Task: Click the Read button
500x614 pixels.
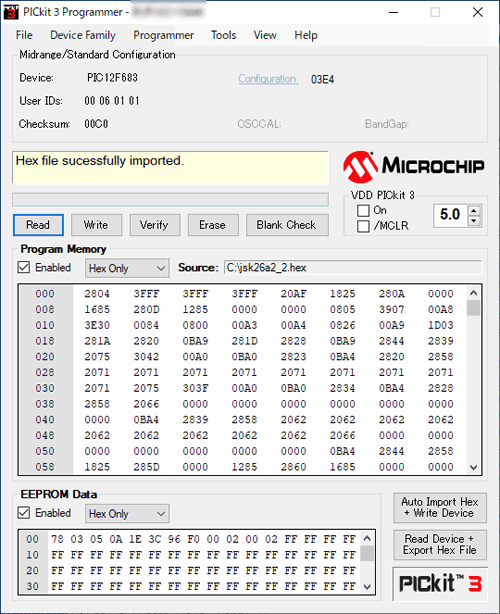Action: (38, 225)
